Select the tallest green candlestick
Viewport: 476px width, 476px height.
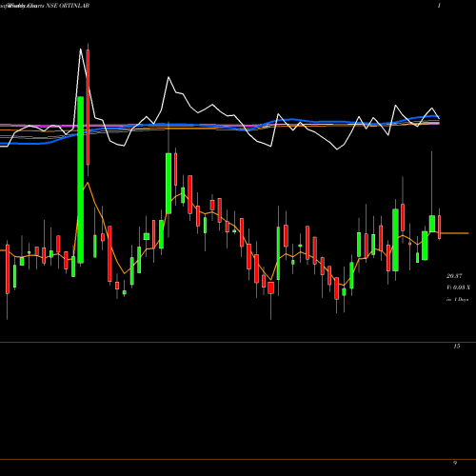81,180
